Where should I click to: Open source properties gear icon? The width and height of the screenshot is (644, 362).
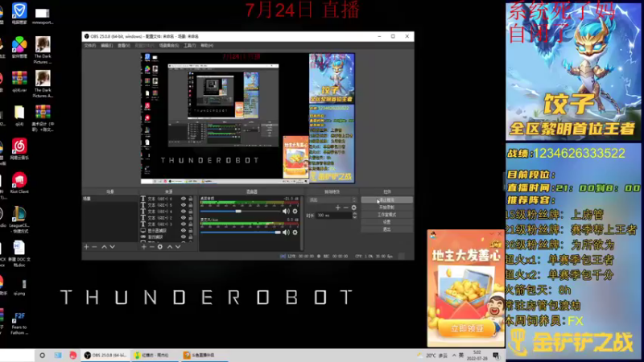[159, 247]
